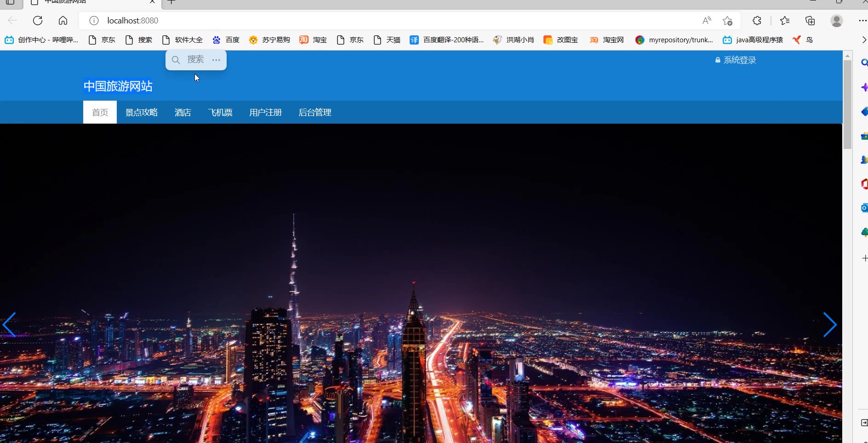
Task: Open the 淘宝 bookmark
Action: pos(313,40)
